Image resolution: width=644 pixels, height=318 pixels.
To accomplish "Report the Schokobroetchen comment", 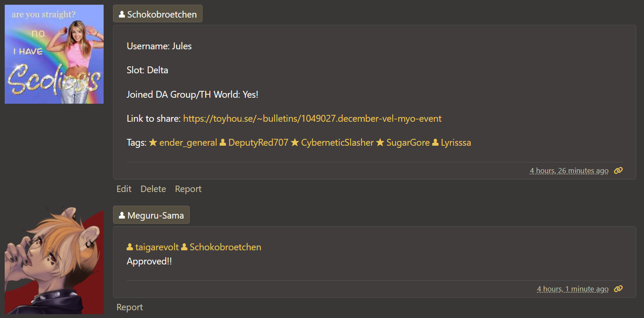I will coord(188,189).
